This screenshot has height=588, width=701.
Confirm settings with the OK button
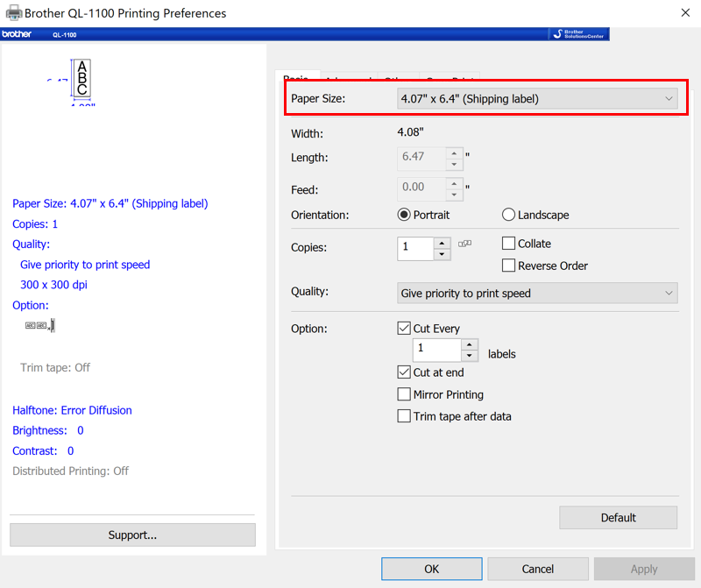(431, 569)
